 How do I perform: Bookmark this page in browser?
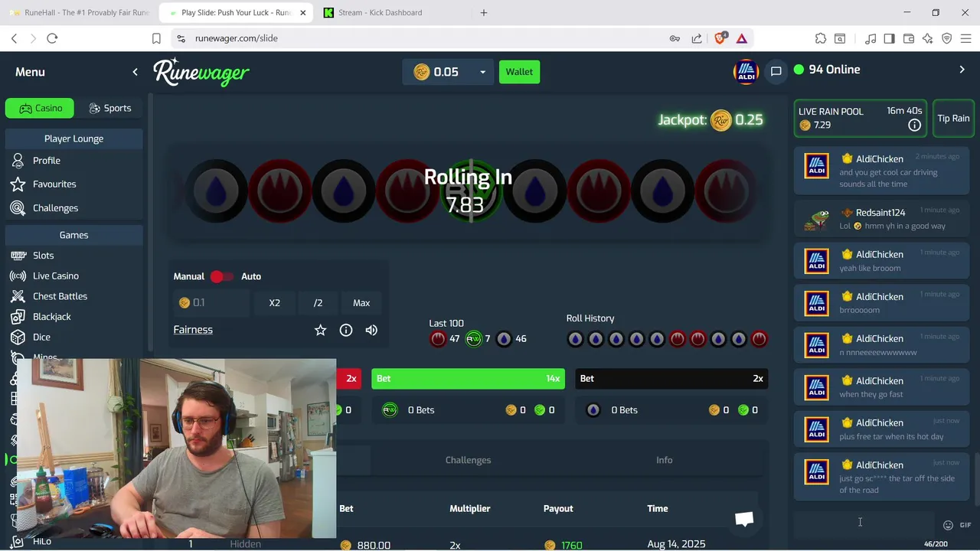pos(156,38)
